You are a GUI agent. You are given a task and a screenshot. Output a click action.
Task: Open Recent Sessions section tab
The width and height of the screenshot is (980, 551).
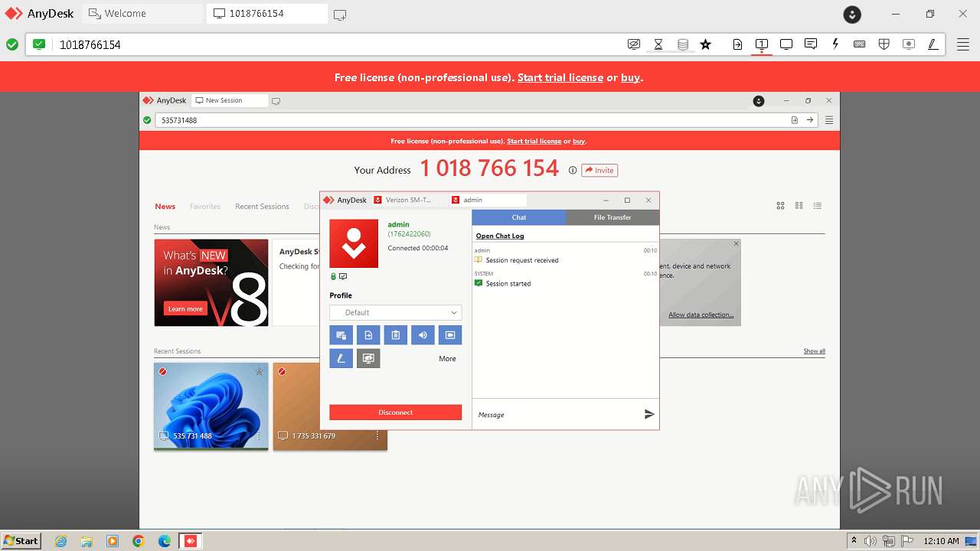tap(262, 207)
